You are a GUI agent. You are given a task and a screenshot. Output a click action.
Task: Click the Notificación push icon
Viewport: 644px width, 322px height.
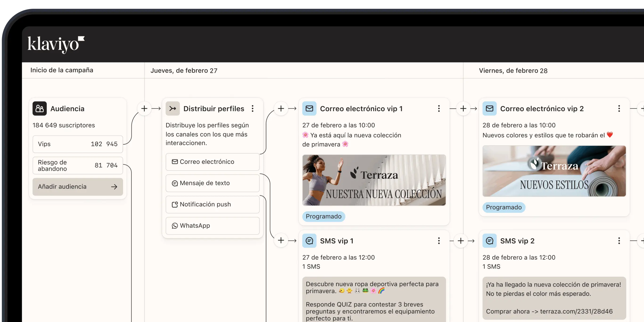175,205
